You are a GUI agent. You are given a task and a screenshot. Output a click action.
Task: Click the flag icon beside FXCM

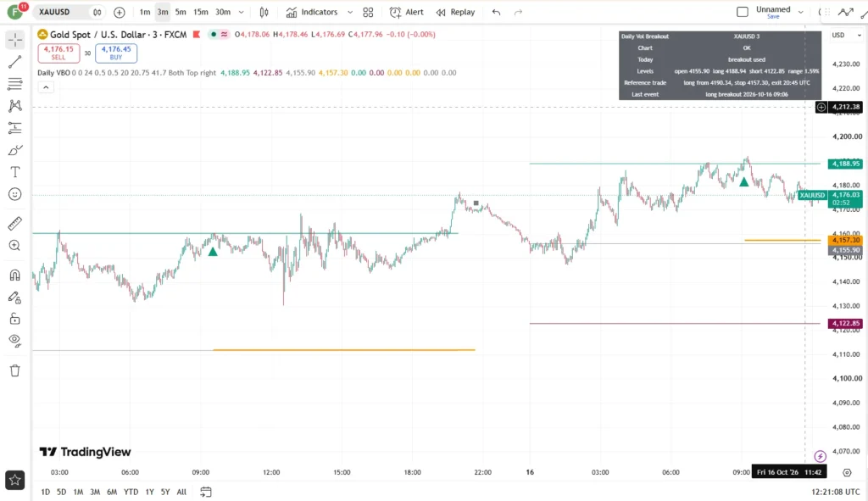pos(196,34)
